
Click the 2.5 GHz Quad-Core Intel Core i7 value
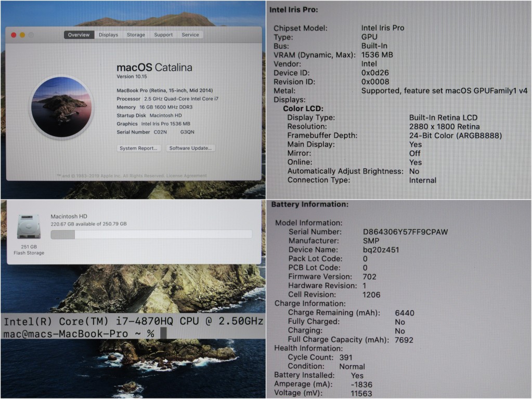tap(181, 99)
